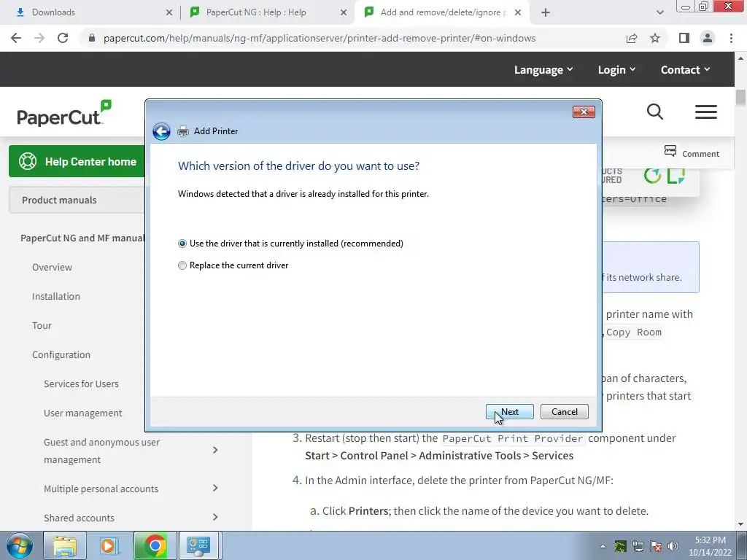Click the share page icon in address bar
The image size is (747, 560).
tap(632, 38)
